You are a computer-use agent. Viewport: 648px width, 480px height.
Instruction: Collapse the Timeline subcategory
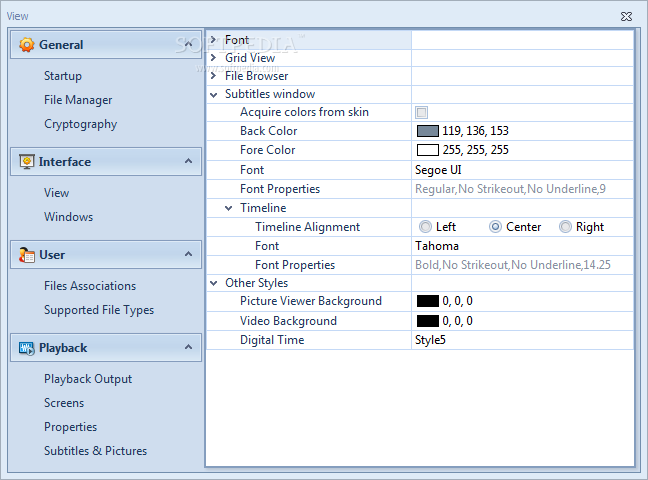(229, 208)
